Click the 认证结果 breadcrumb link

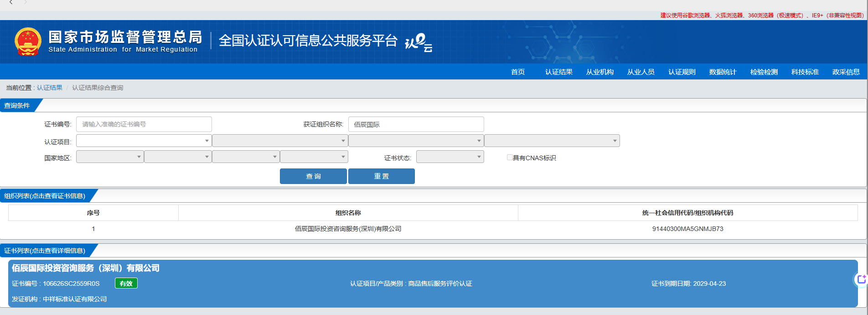[x=50, y=88]
